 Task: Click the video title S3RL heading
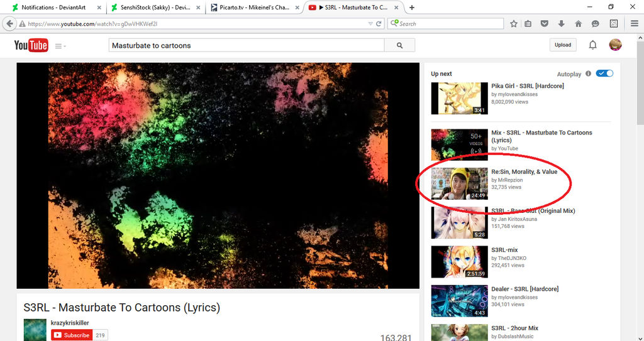pos(121,307)
